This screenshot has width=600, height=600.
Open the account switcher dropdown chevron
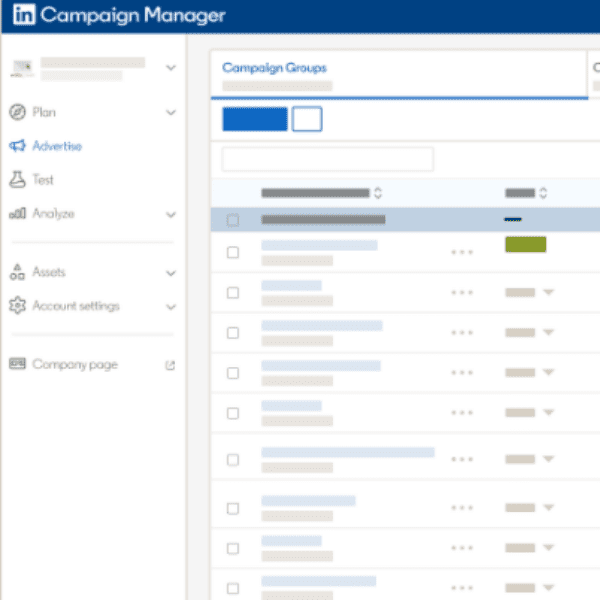coord(170,68)
